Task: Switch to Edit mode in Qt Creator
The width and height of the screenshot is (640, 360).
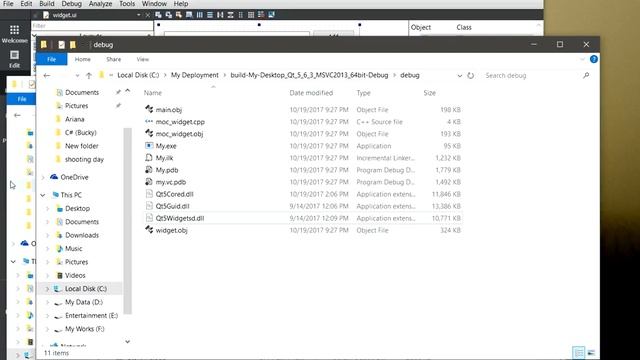Action: (x=15, y=59)
